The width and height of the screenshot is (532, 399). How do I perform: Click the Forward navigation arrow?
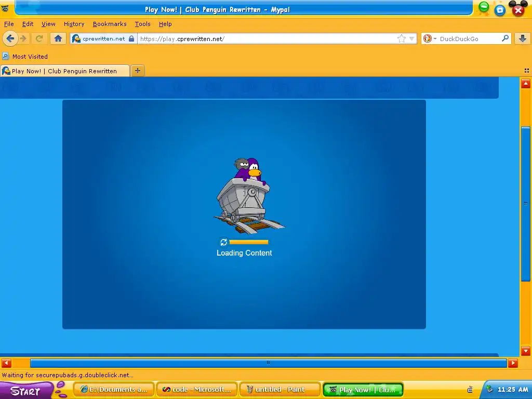pyautogui.click(x=23, y=38)
